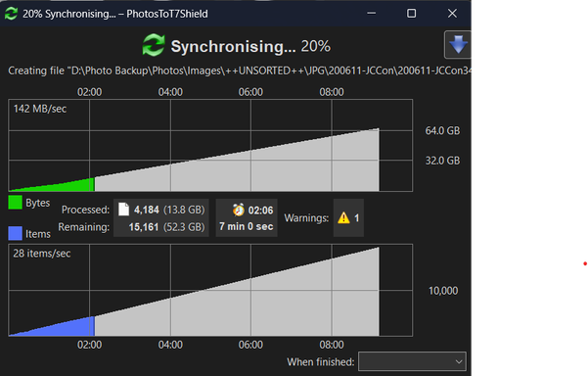Maximize the synchronisation window

[x=411, y=14]
